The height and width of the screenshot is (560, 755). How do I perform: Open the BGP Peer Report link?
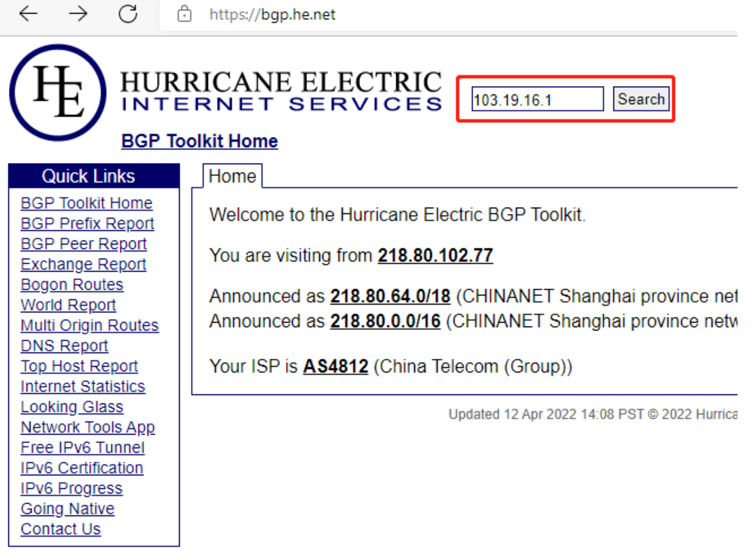coord(83,244)
